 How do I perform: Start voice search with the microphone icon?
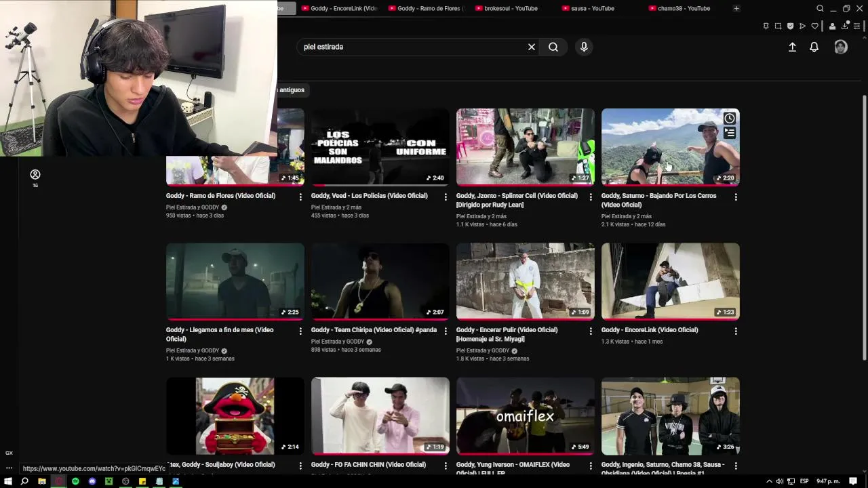[584, 47]
